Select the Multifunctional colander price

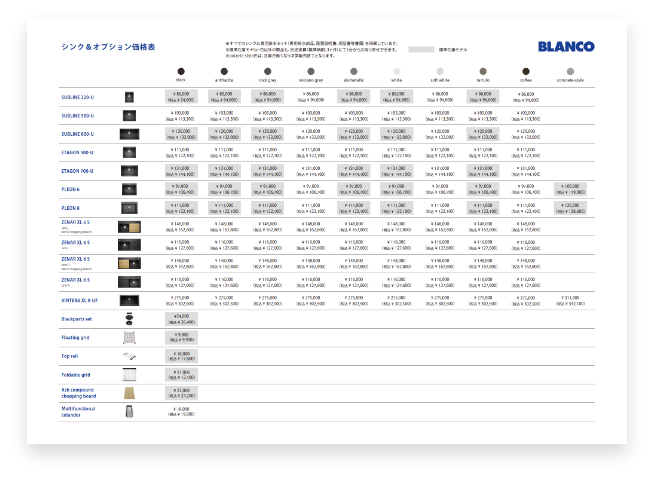pyautogui.click(x=181, y=412)
